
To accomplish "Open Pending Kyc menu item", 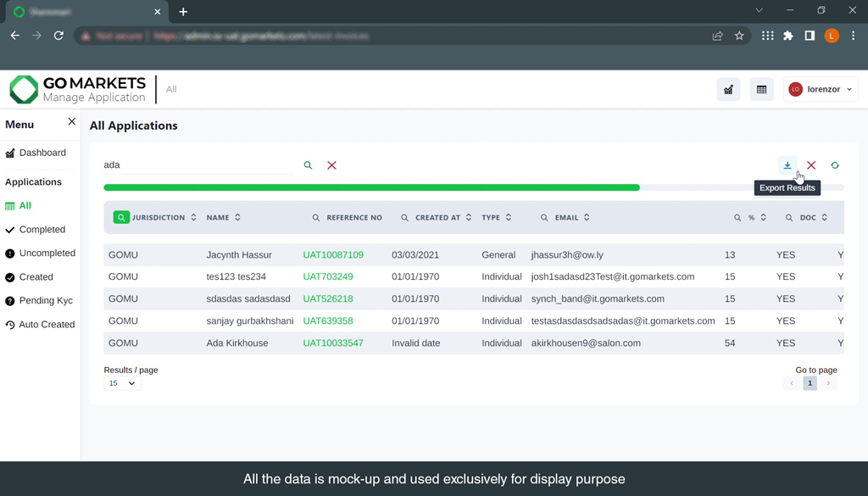I will [39, 301].
